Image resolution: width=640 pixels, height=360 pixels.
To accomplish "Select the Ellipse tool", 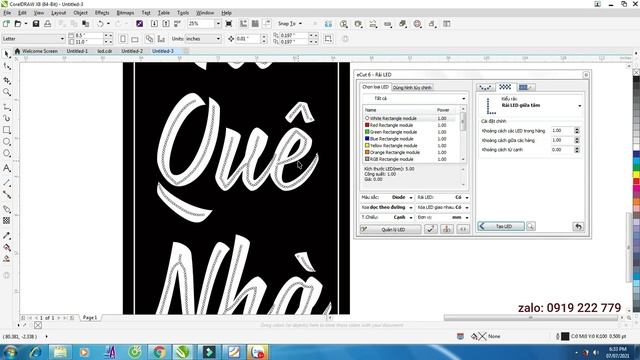I will (x=7, y=142).
